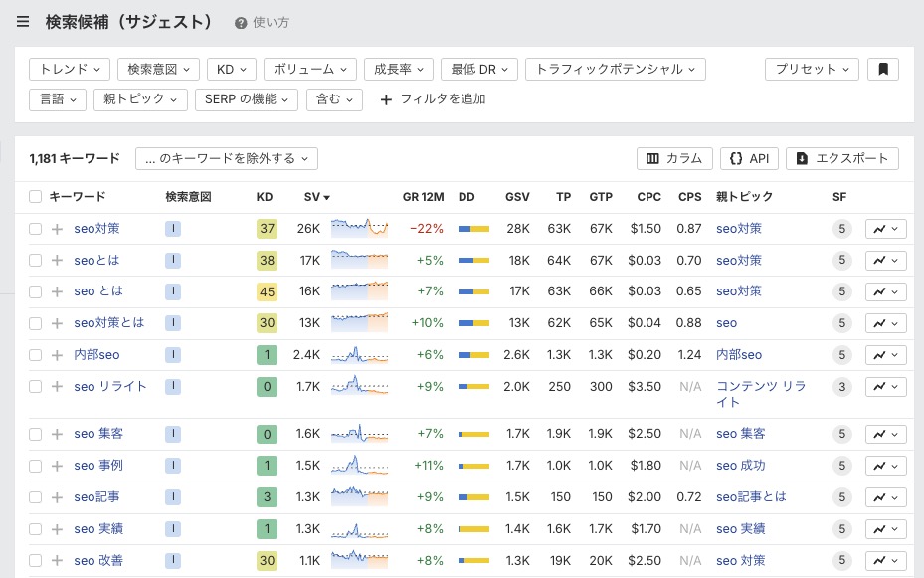Open the hamburger navigation menu
Screen dimensions: 924x578
22,21
